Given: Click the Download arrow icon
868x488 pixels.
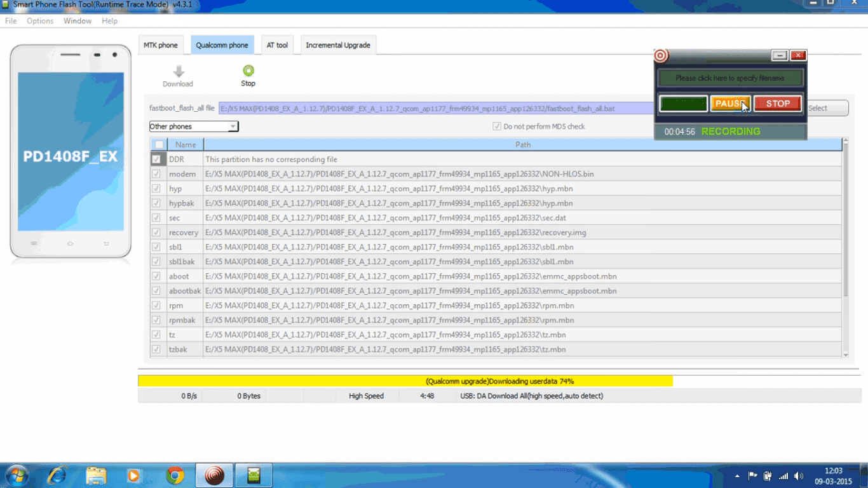Looking at the screenshot, I should click(179, 71).
